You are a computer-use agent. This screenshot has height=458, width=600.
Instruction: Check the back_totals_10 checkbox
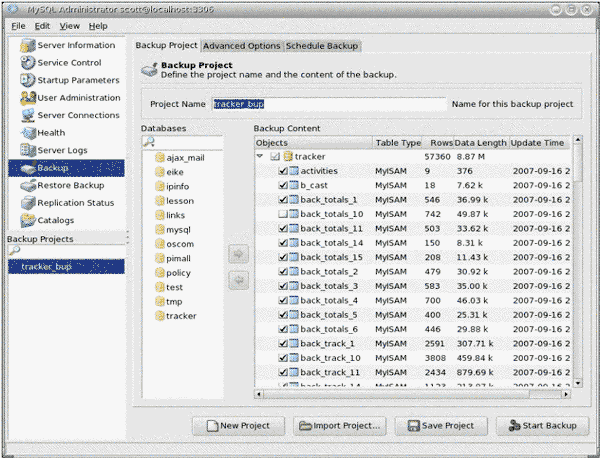tap(283, 214)
